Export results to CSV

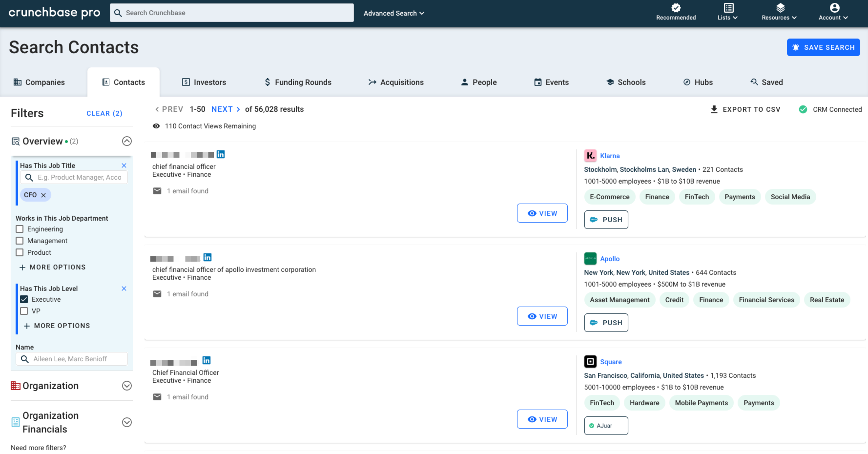click(745, 109)
